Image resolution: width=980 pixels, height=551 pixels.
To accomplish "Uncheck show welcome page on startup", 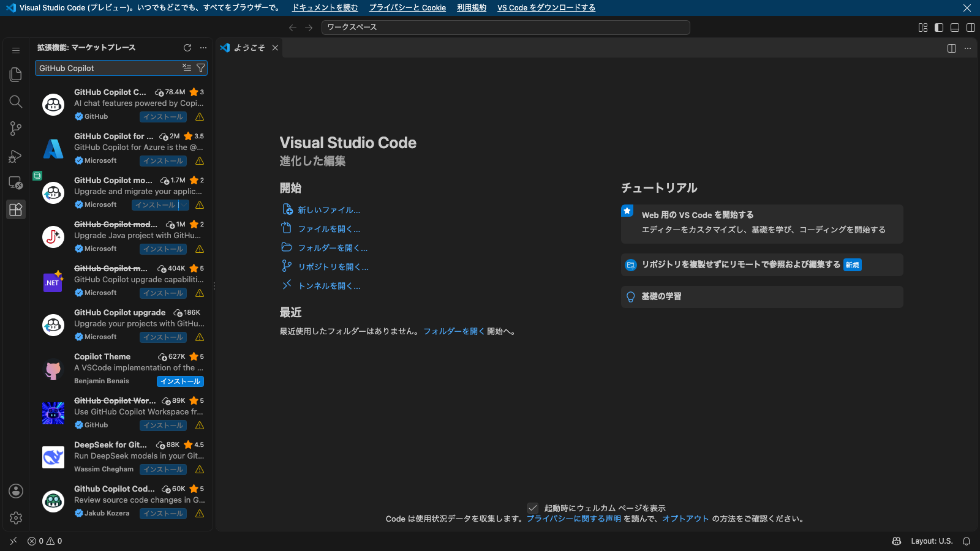I will coord(533,508).
